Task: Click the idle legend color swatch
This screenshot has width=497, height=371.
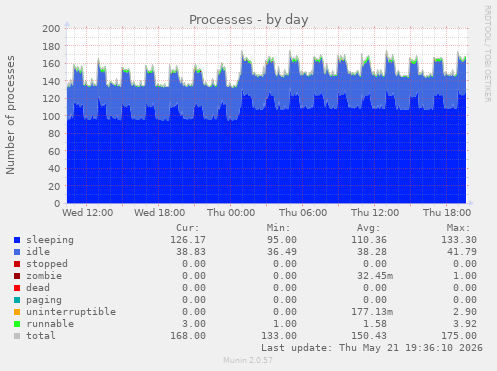Action: 17,252
